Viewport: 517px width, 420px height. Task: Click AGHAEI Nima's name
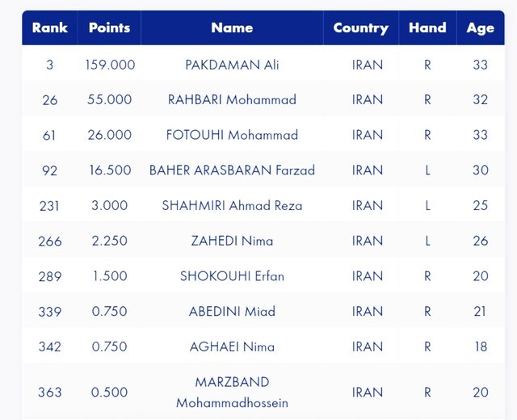232,346
